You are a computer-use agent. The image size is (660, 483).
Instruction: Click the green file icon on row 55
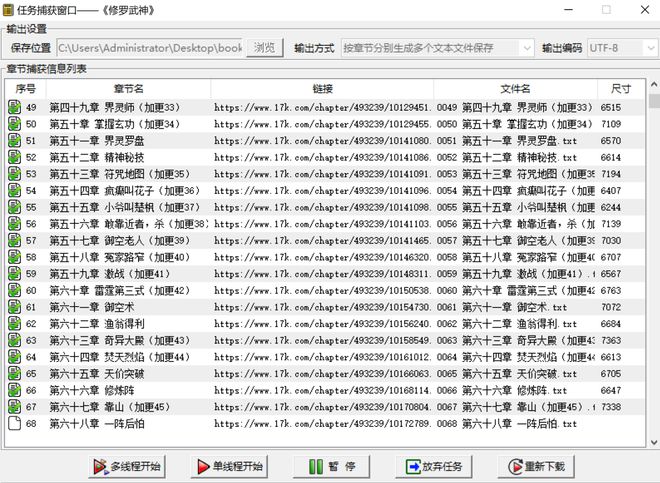[15, 207]
